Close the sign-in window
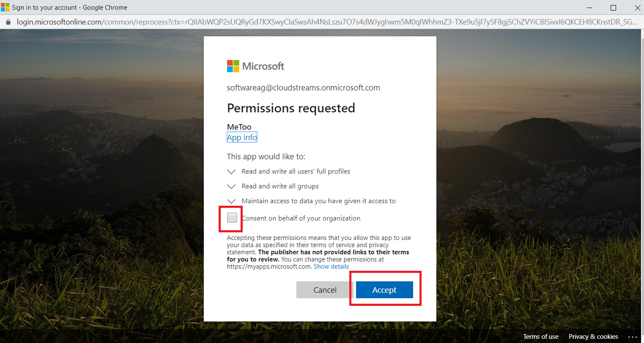The height and width of the screenshot is (343, 644). [637, 8]
